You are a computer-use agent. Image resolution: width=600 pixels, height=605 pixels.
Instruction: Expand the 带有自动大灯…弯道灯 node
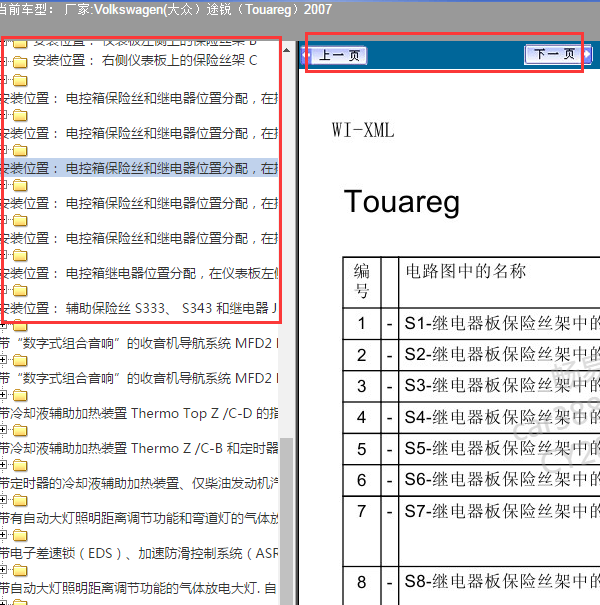(x=3, y=500)
